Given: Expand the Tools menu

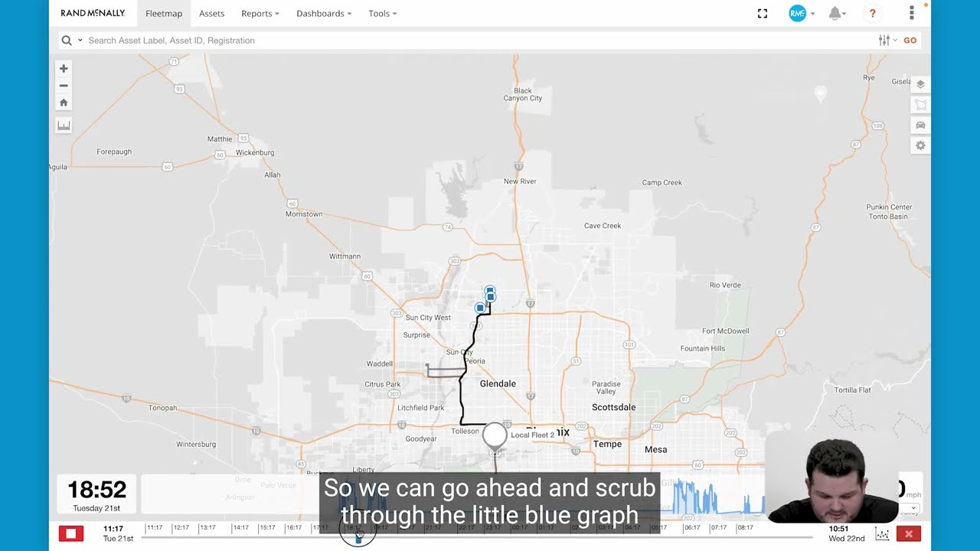Looking at the screenshot, I should click(382, 14).
